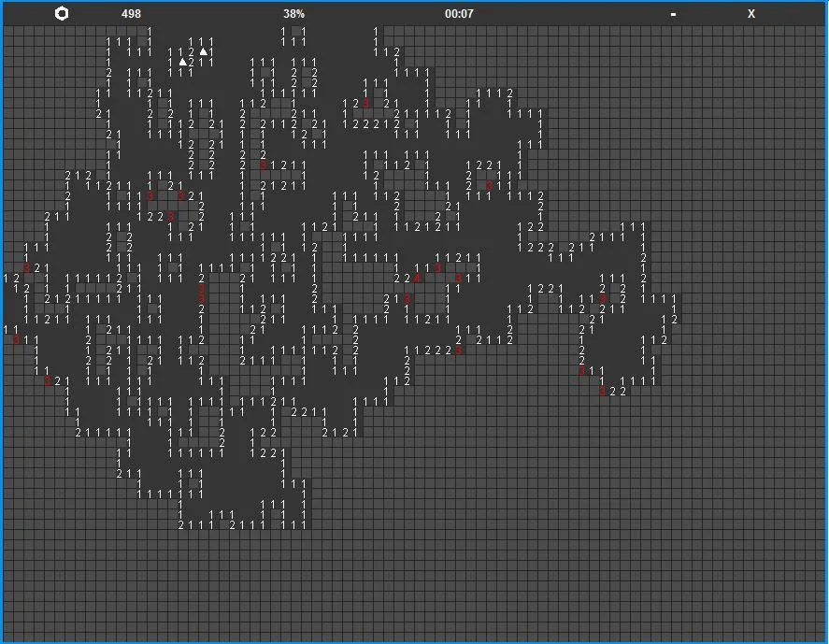Click the lower white flag marker
The height and width of the screenshot is (644, 829).
183,62
